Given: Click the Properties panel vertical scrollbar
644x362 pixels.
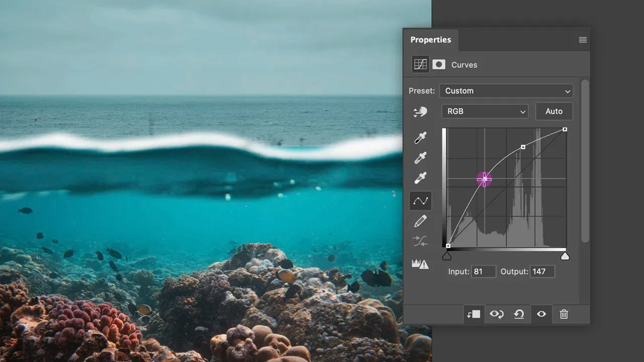Looking at the screenshot, I should [585, 161].
